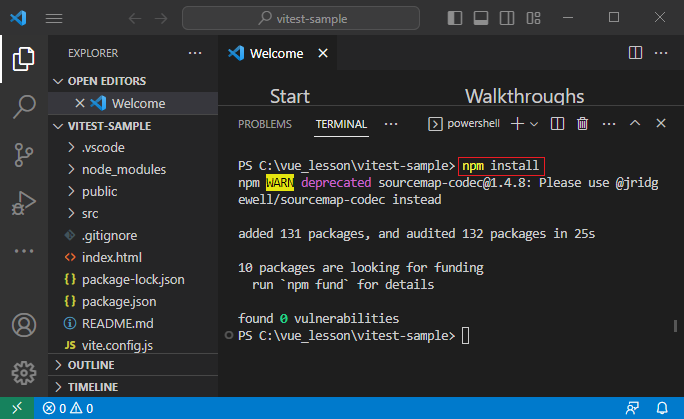This screenshot has height=419, width=684.
Task: Split the editor to the right
Action: [x=635, y=53]
